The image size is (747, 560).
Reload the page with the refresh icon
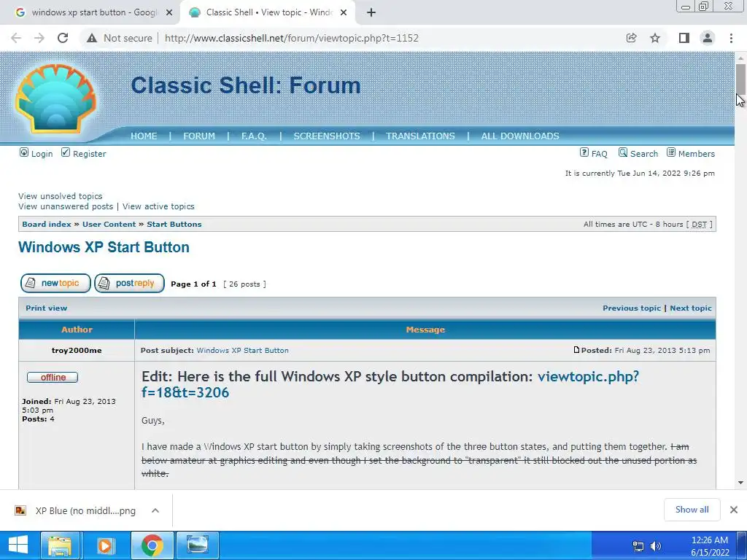tap(63, 38)
